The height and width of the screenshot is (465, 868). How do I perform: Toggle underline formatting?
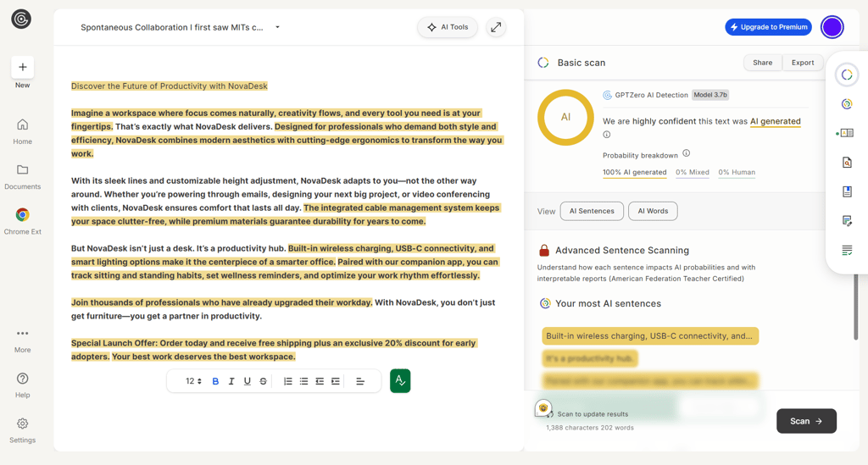(x=248, y=381)
